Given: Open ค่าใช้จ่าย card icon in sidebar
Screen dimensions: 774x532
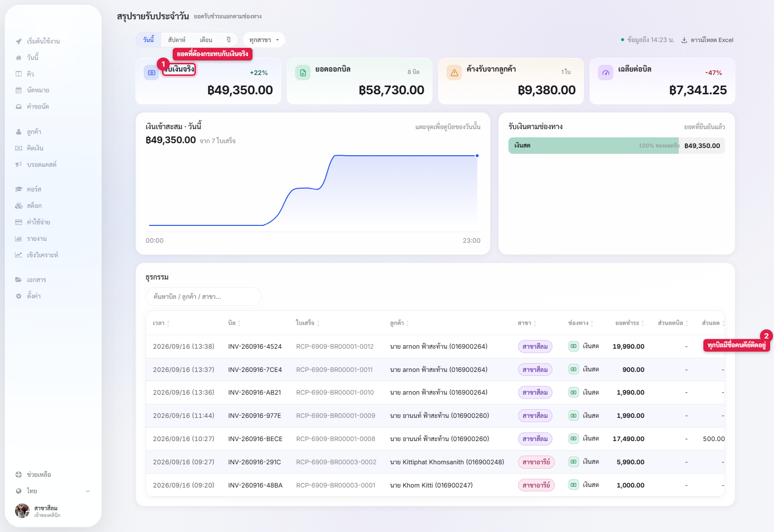Looking at the screenshot, I should pos(18,222).
